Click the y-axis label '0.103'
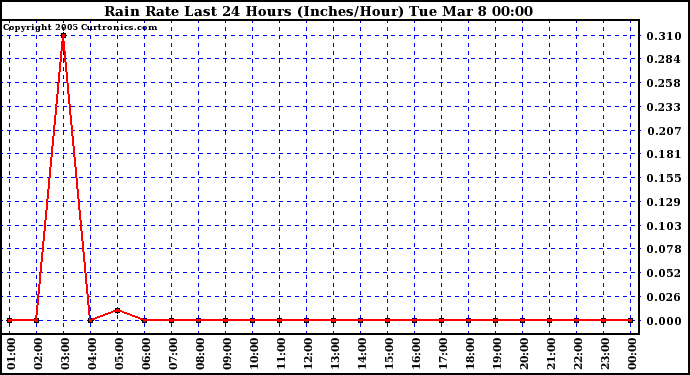This screenshot has height=375, width=690. (x=664, y=226)
